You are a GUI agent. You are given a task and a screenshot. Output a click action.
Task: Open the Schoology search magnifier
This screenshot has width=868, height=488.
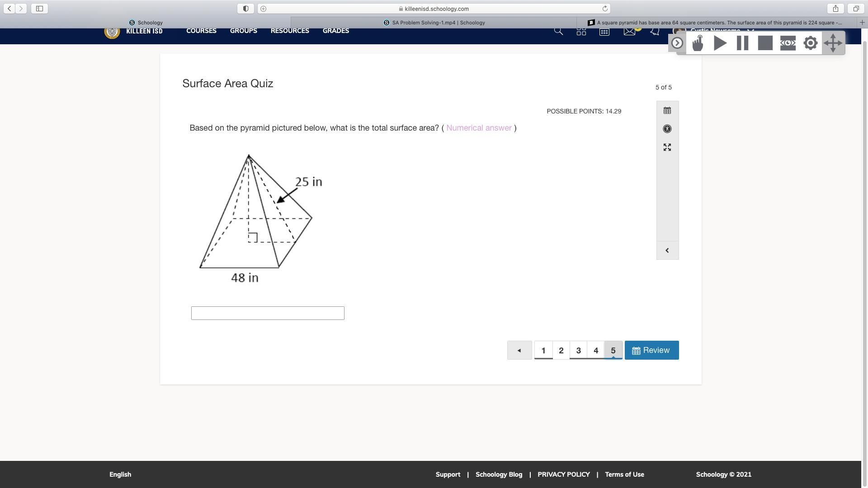[x=558, y=31]
